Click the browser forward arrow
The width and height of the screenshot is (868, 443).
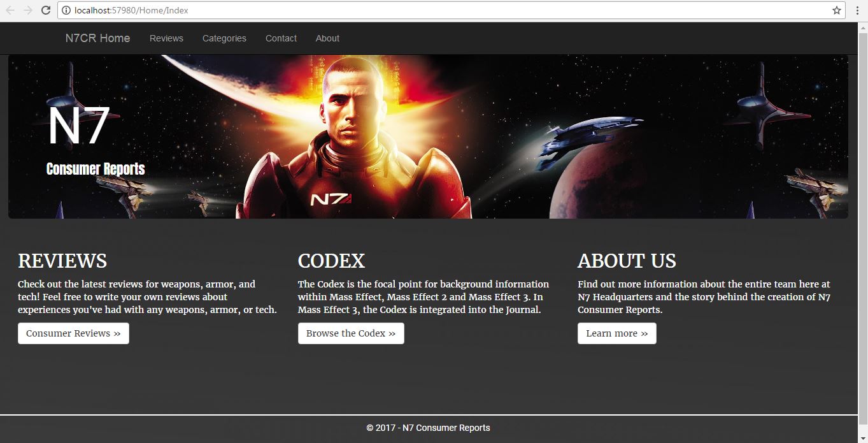pyautogui.click(x=28, y=10)
